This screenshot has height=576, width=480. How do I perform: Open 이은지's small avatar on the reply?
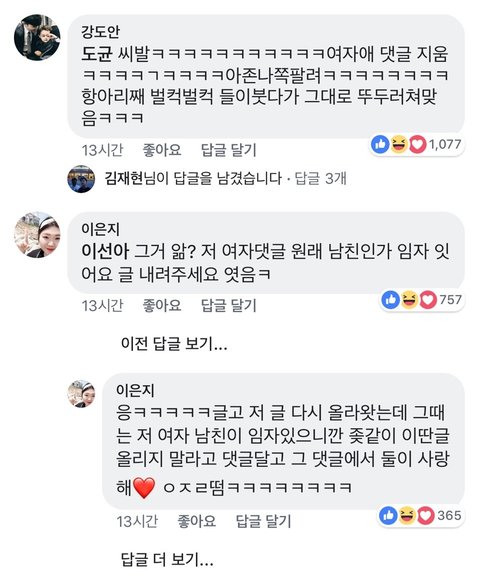[81, 394]
